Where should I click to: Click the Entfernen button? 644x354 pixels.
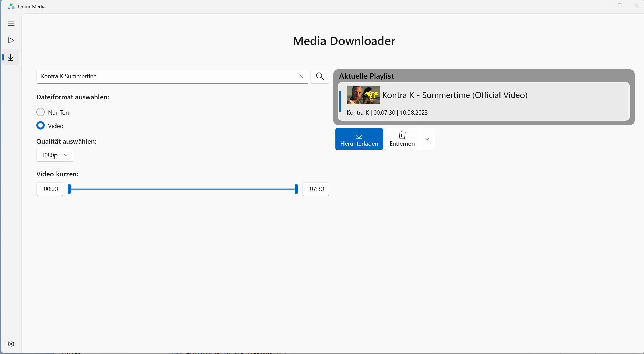402,139
